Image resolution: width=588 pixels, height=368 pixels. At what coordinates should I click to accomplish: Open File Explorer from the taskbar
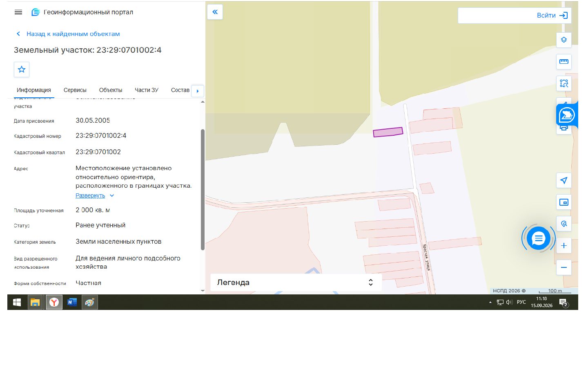point(35,302)
